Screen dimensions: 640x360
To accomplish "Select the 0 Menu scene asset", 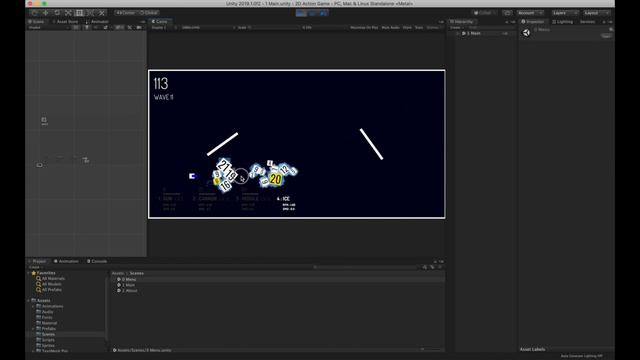I will point(127,280).
